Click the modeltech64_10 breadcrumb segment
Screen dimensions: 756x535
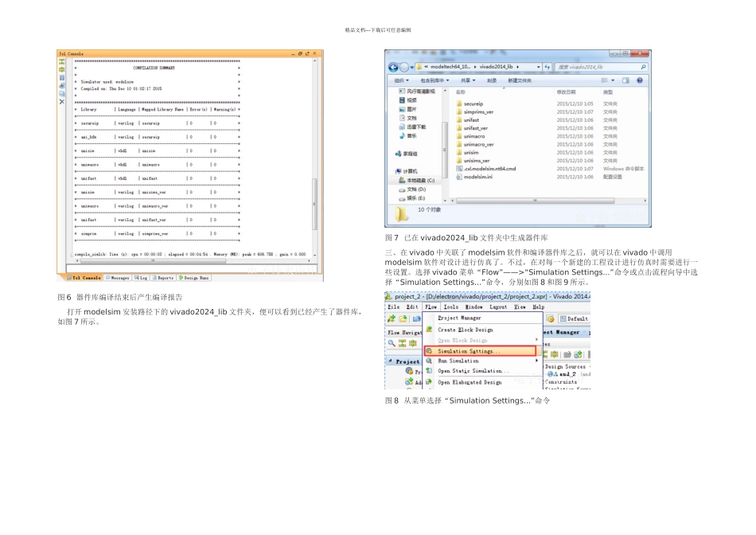tap(450, 67)
